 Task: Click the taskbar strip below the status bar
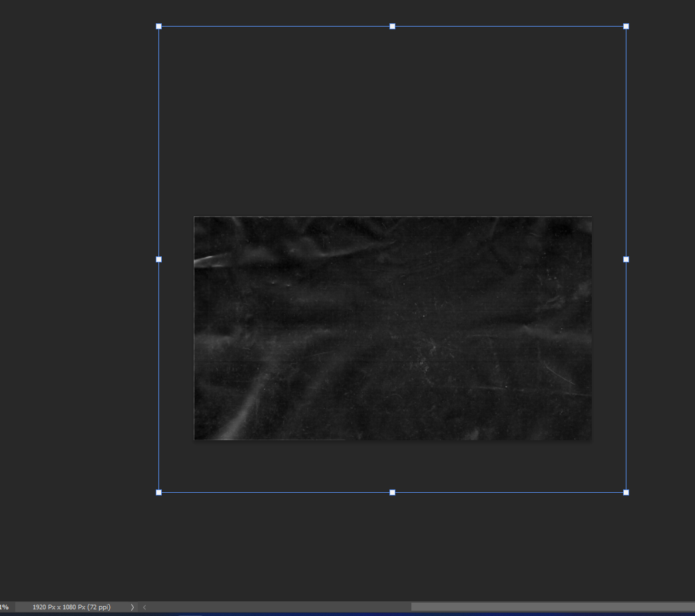point(347,614)
